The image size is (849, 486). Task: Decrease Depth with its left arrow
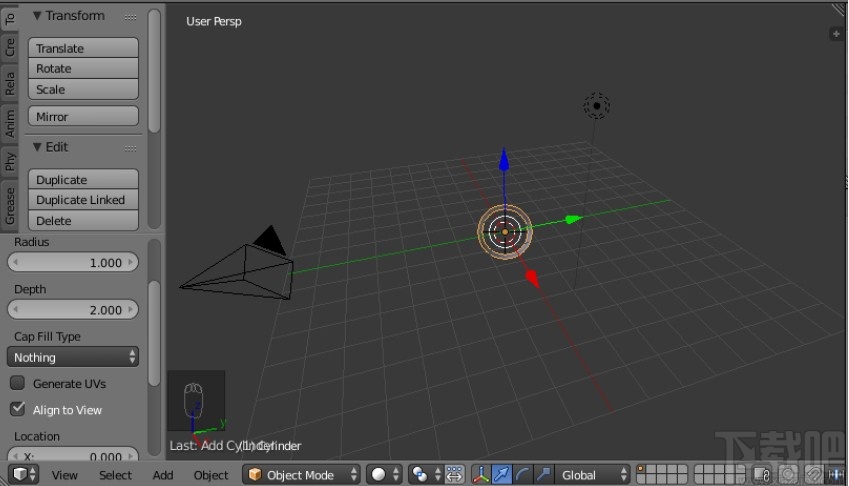click(x=16, y=310)
